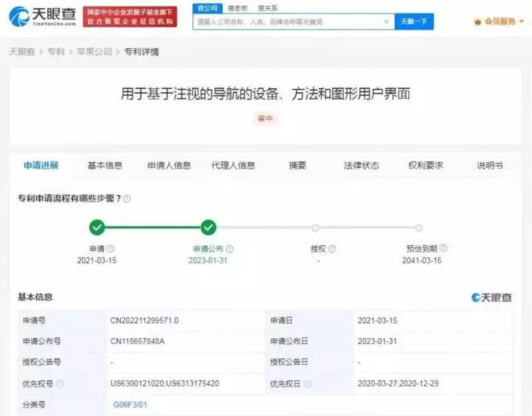Click publication number CN115657848A

[x=138, y=342]
